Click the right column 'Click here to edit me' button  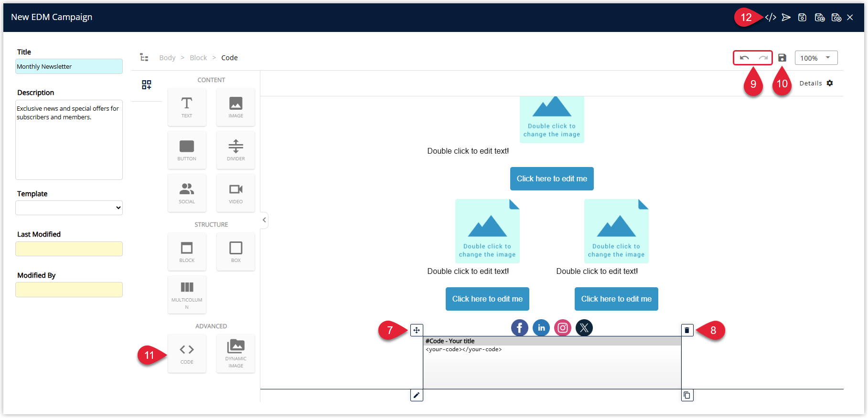coord(616,299)
